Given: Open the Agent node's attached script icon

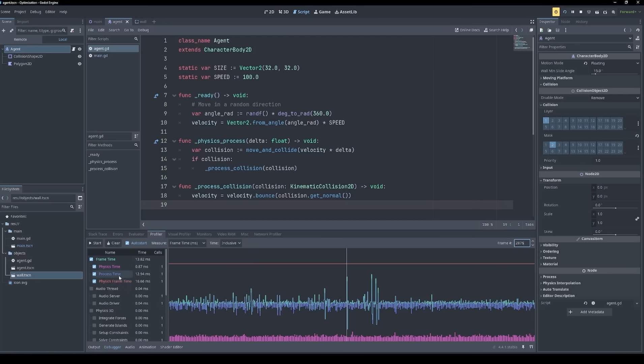Looking at the screenshot, I should click(x=74, y=49).
